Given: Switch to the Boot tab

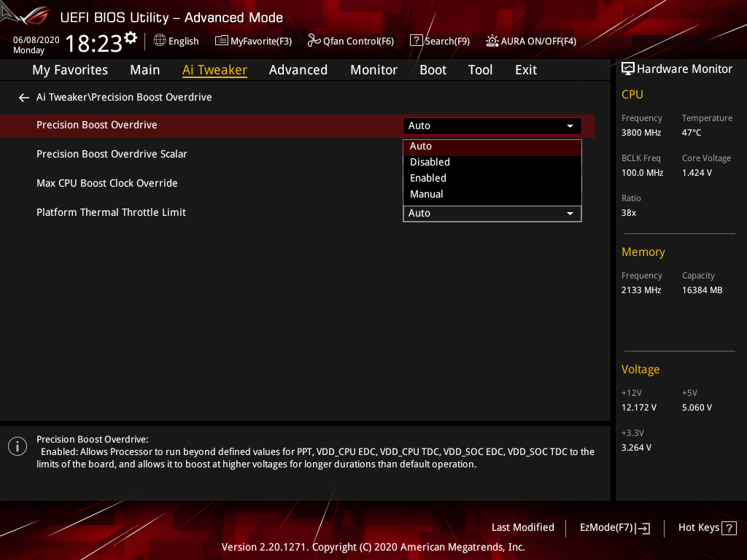Looking at the screenshot, I should (433, 70).
